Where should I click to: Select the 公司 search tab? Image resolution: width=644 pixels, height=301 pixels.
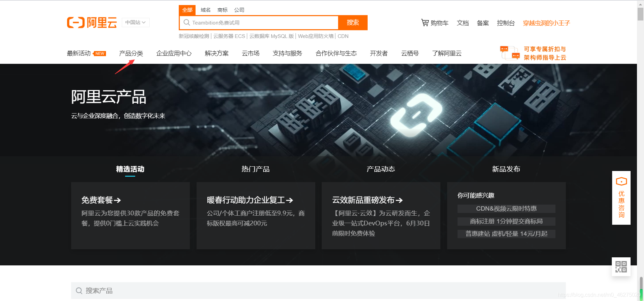pos(239,10)
